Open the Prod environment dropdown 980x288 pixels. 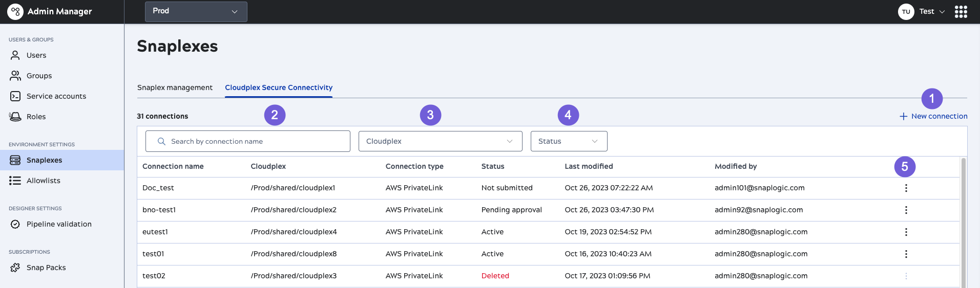point(196,11)
